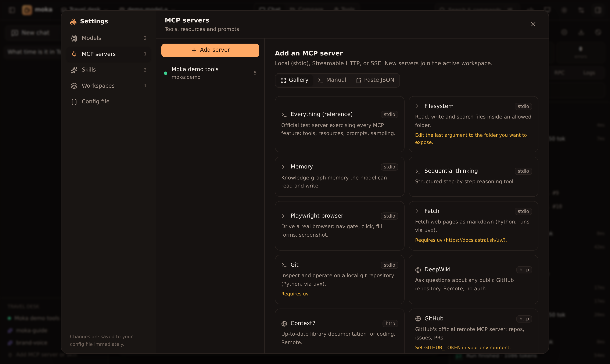The image size is (610, 364).
Task: Click the Add server button
Action: click(210, 50)
